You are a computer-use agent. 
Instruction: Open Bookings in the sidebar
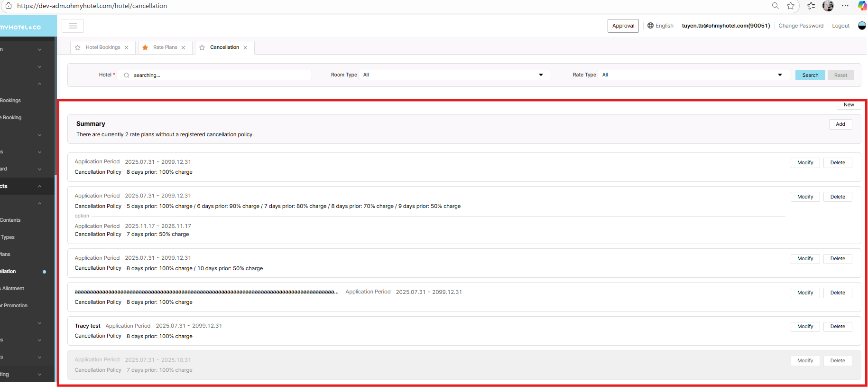pos(10,101)
